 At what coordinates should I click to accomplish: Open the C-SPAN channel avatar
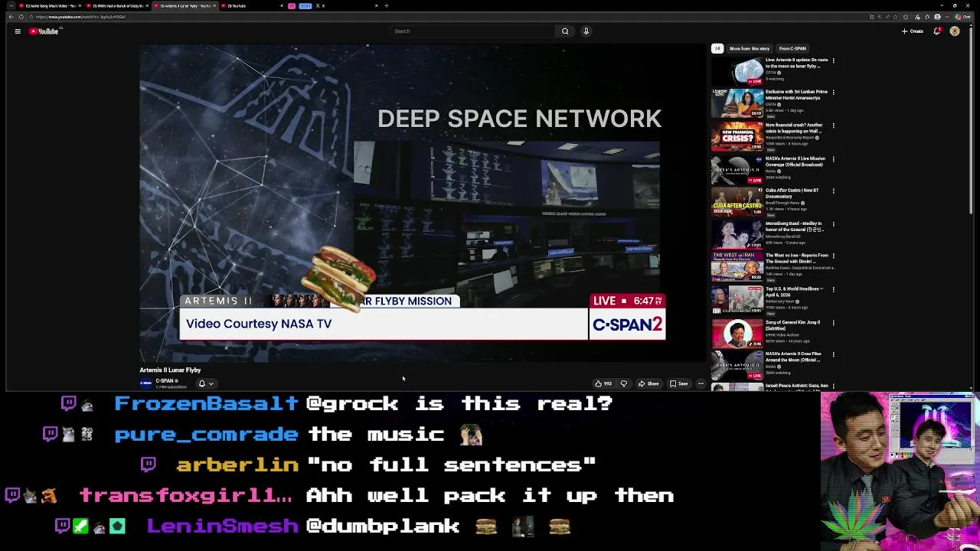coord(145,383)
